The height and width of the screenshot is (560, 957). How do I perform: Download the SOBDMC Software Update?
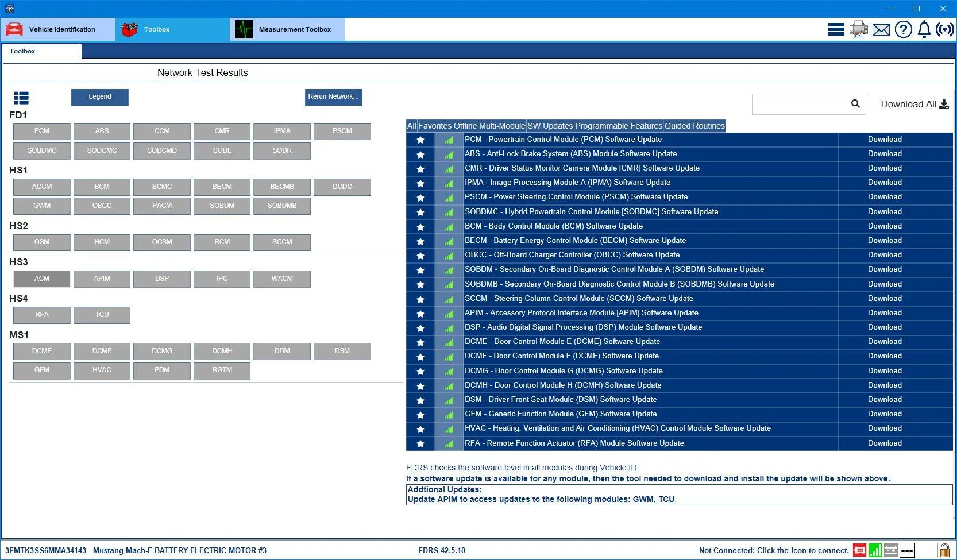[x=885, y=212]
